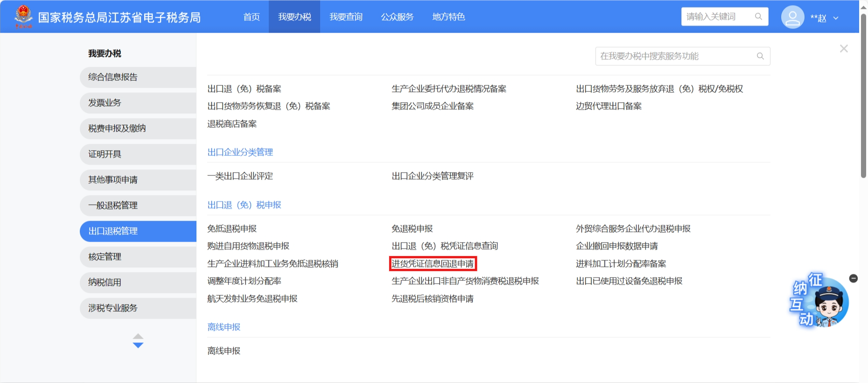Open 进货凭证信息回退申请 link
Screen dimensions: 868x383
(433, 264)
